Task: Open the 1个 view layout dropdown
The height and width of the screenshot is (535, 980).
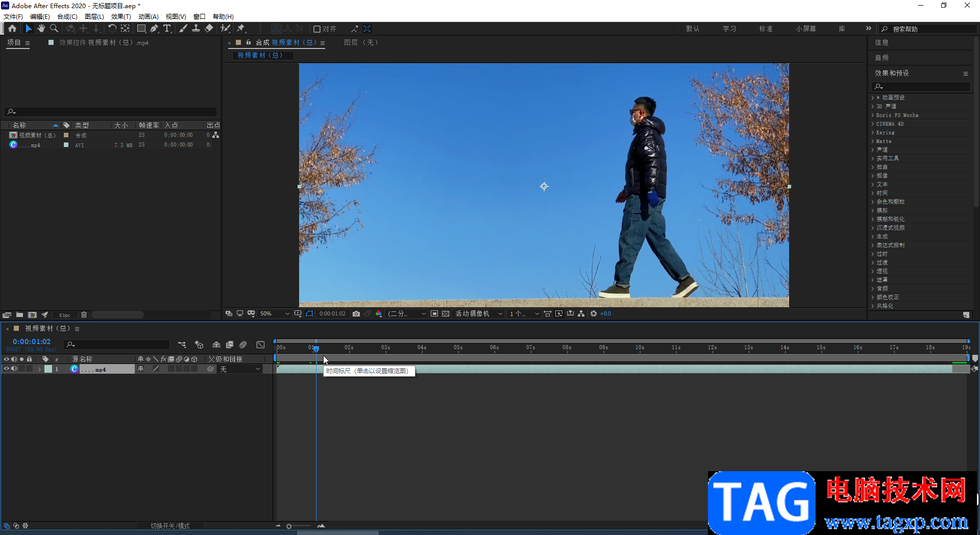Action: 524,314
